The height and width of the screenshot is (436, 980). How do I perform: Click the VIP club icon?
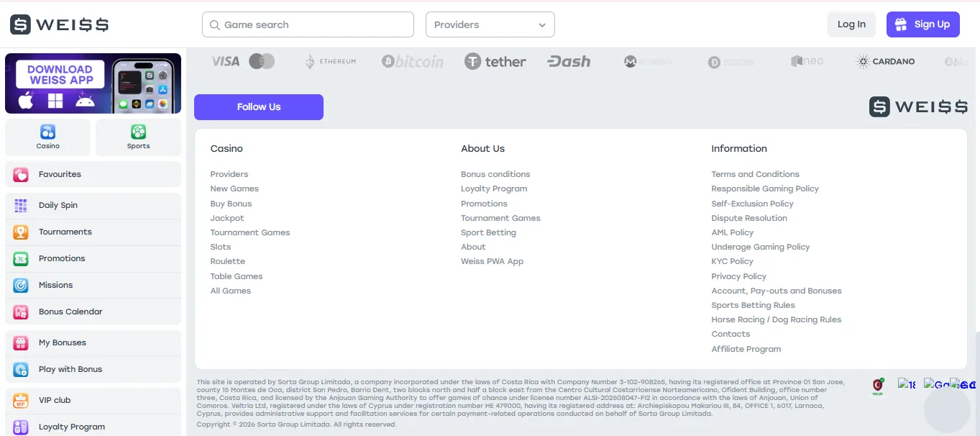pyautogui.click(x=21, y=400)
